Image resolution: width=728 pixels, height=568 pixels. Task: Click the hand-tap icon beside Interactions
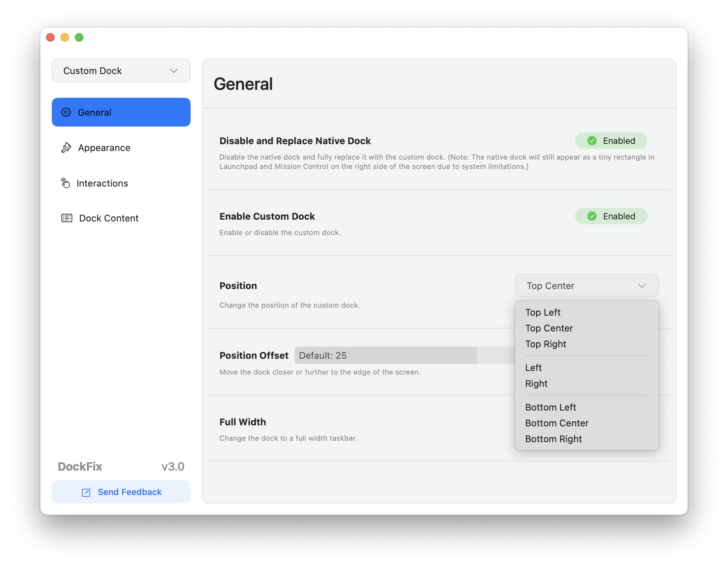point(65,183)
